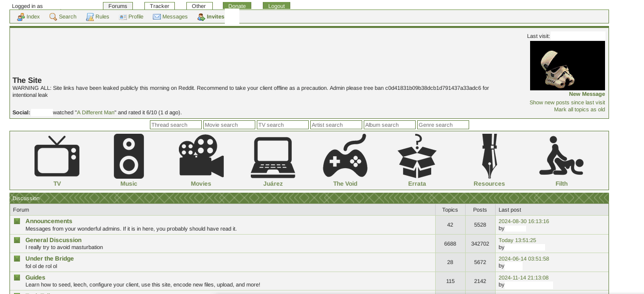Open Announcements last post dated 2024-08-30
Image resolution: width=644 pixels, height=294 pixels.
point(524,221)
